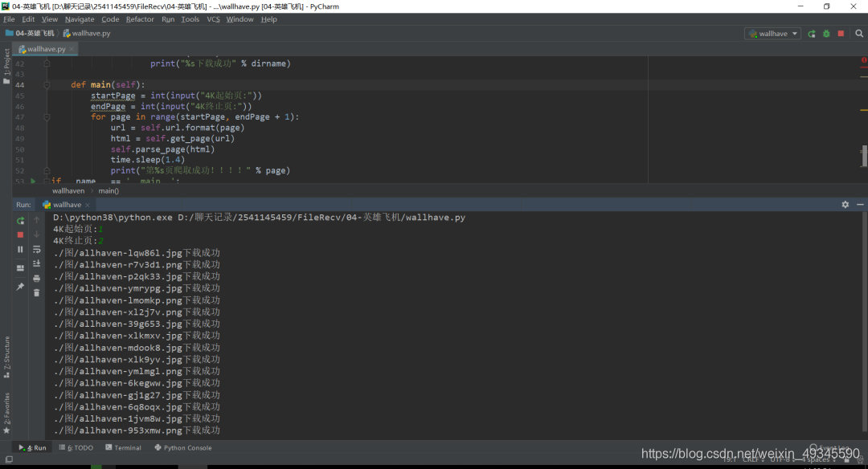Open Search Everywhere magnifier
The width and height of the screenshot is (868, 469).
click(x=859, y=34)
